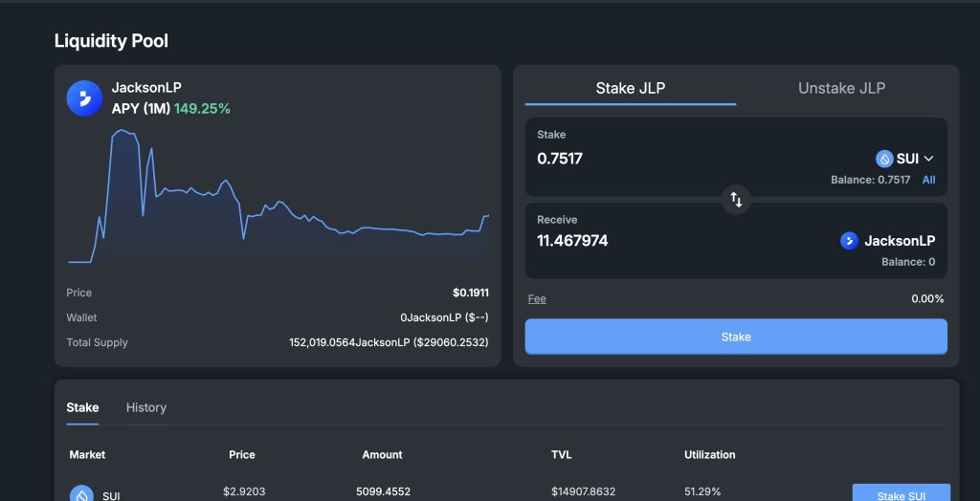Click the JacksonLP pool name title
The height and width of the screenshot is (501, 980).
[146, 88]
